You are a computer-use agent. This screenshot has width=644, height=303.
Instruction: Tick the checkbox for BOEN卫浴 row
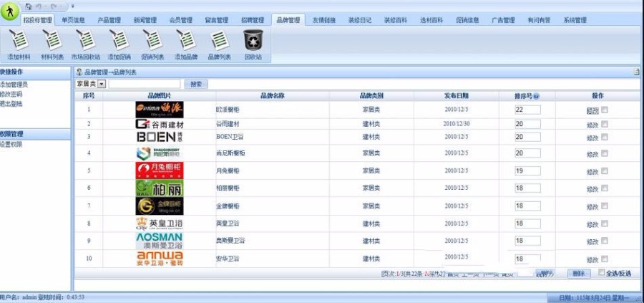pyautogui.click(x=604, y=137)
